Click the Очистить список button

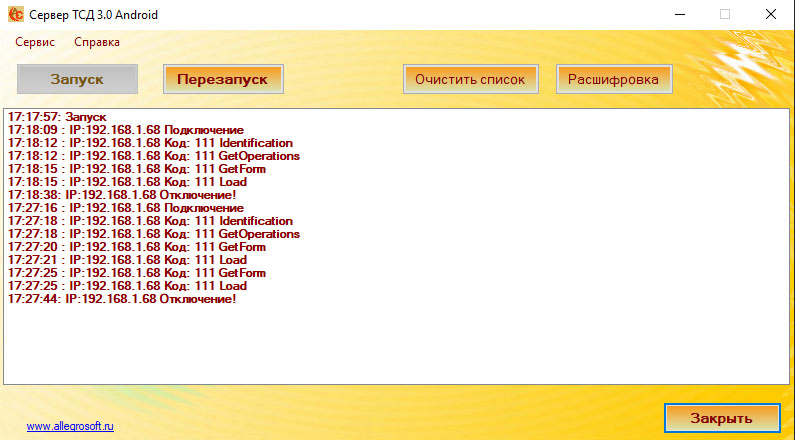[471, 79]
